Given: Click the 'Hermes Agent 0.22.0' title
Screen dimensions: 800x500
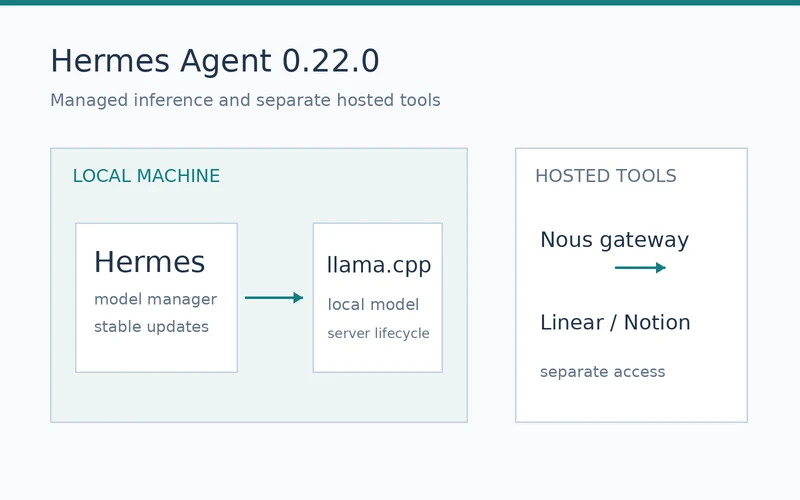Looking at the screenshot, I should (215, 61).
